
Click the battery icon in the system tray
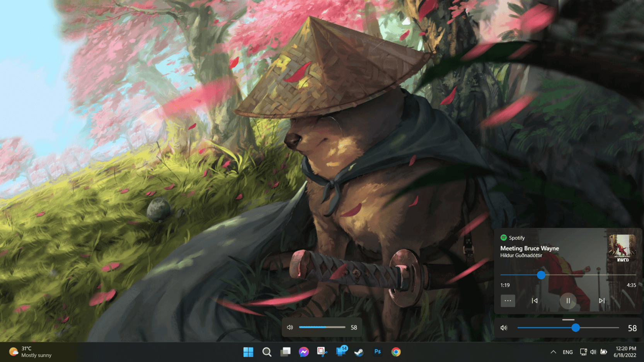pos(603,352)
